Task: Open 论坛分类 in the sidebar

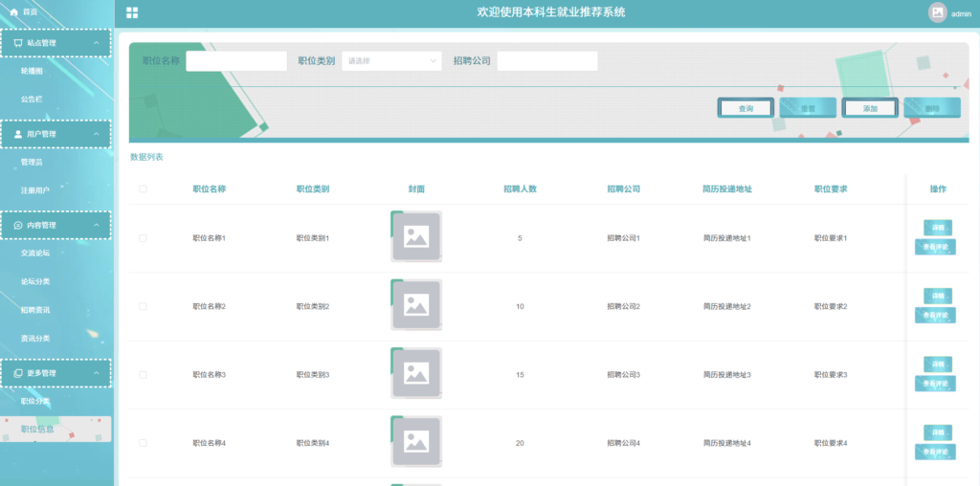Action: pos(35,281)
